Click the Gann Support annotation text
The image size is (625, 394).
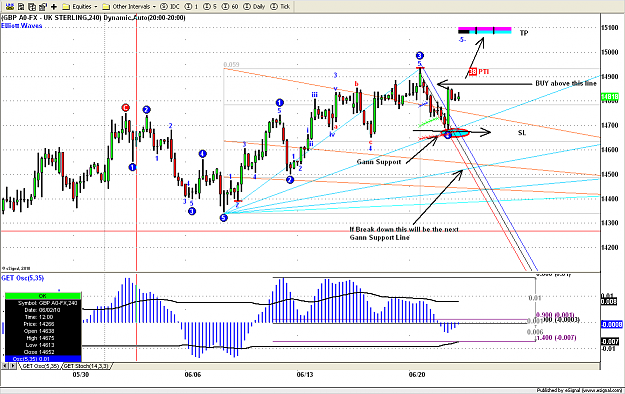(379, 162)
